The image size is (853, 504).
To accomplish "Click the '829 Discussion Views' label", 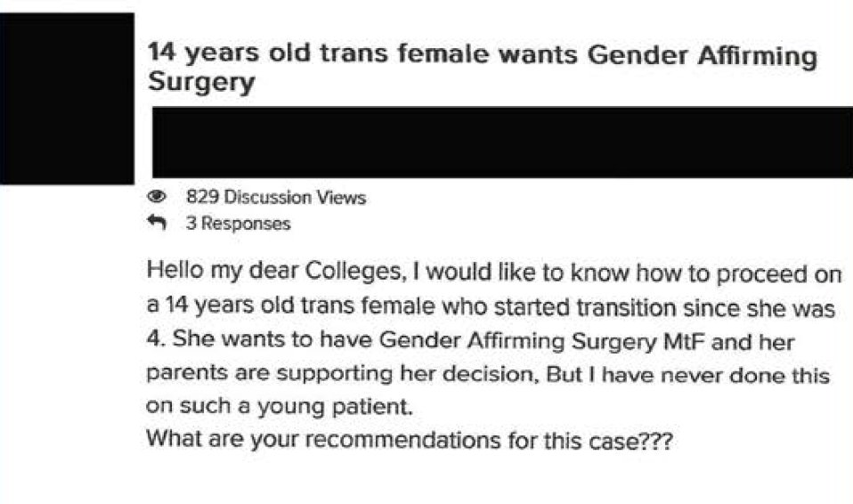I will tap(275, 198).
